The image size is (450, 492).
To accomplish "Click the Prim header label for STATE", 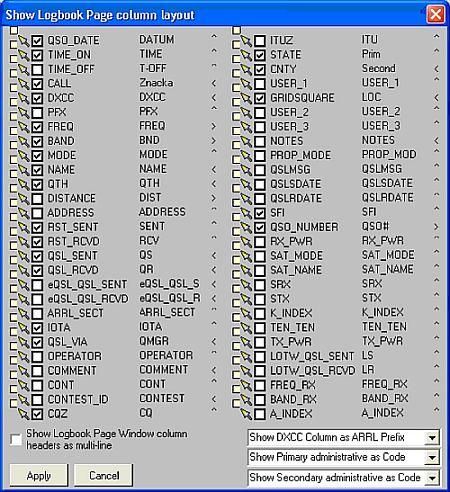I will [x=371, y=54].
